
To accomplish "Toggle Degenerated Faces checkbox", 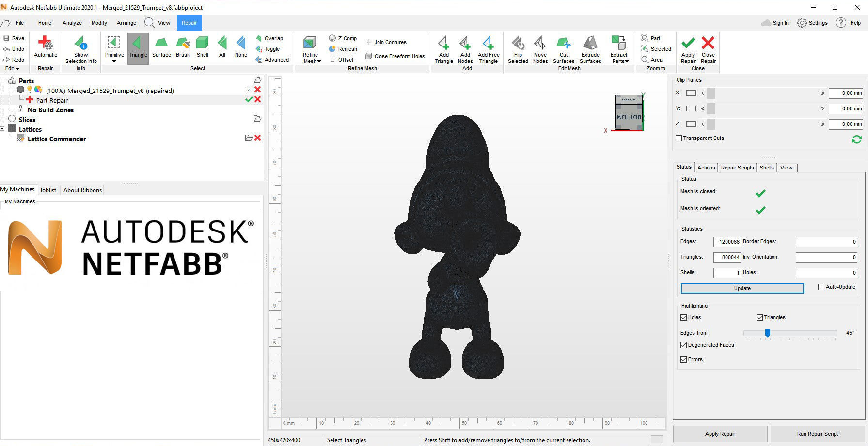I will point(684,345).
